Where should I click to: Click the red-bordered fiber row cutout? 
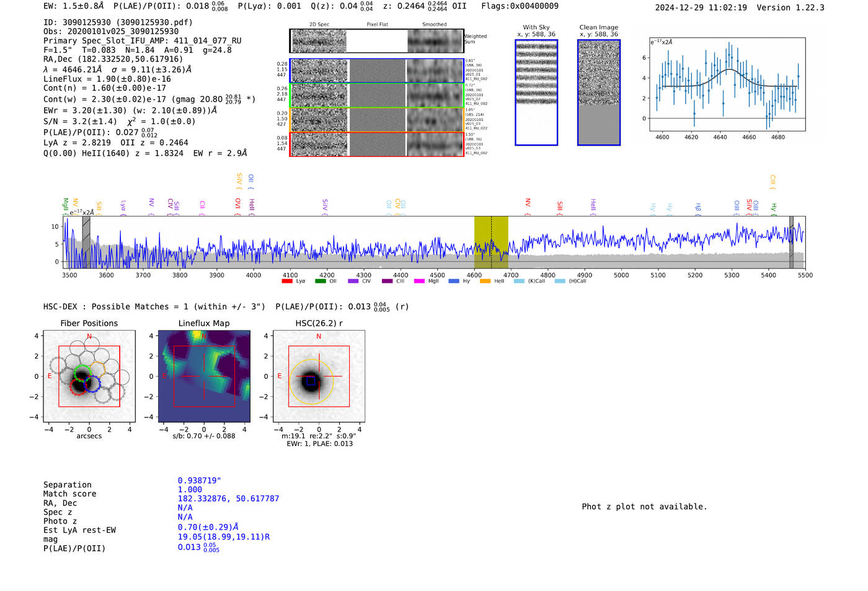376,144
